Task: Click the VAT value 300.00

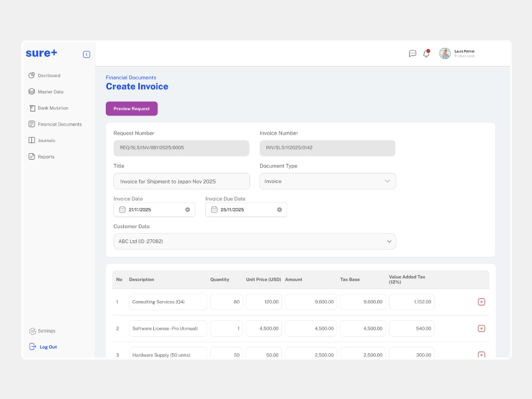Action: coord(412,353)
